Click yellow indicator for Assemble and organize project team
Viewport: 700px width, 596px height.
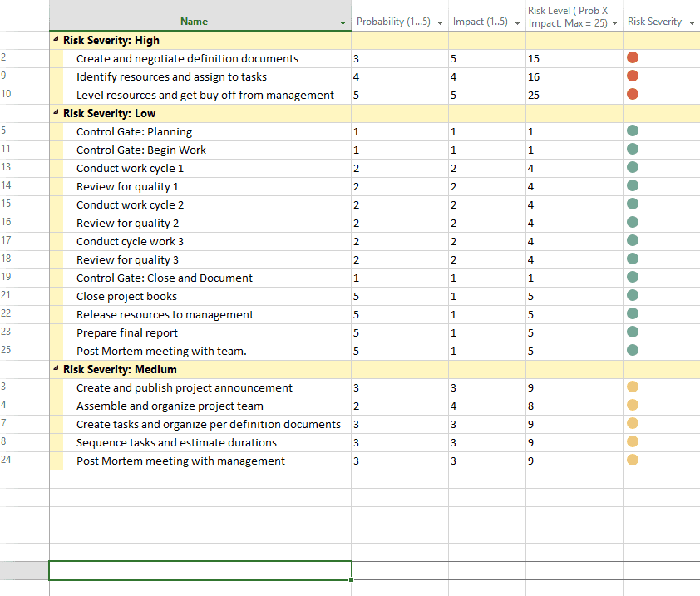(x=633, y=405)
